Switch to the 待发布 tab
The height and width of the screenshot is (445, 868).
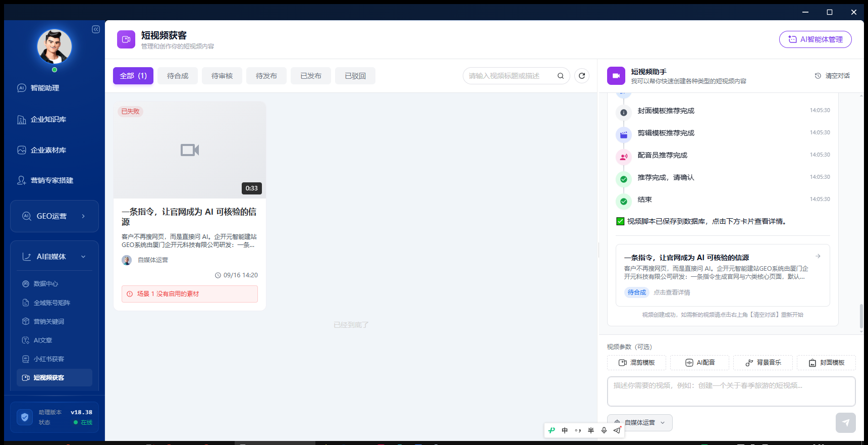[266, 76]
